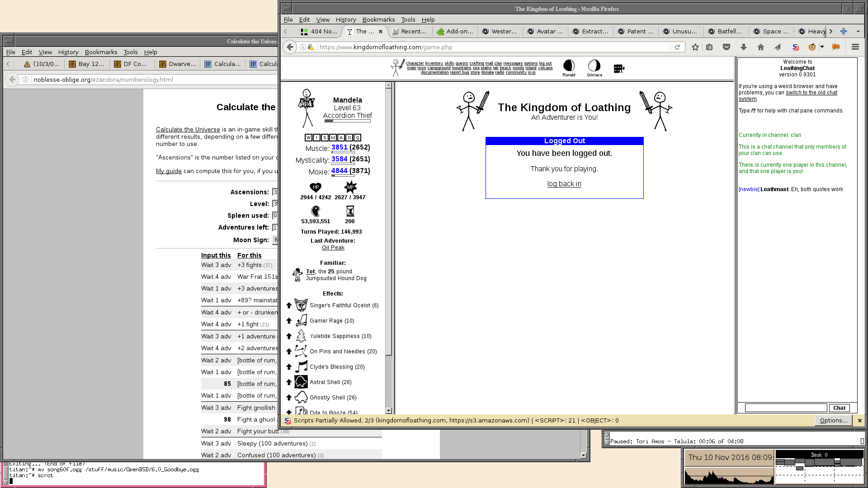Go back in the Kingdom of Loathing window
This screenshot has width=868, height=488.
[290, 47]
